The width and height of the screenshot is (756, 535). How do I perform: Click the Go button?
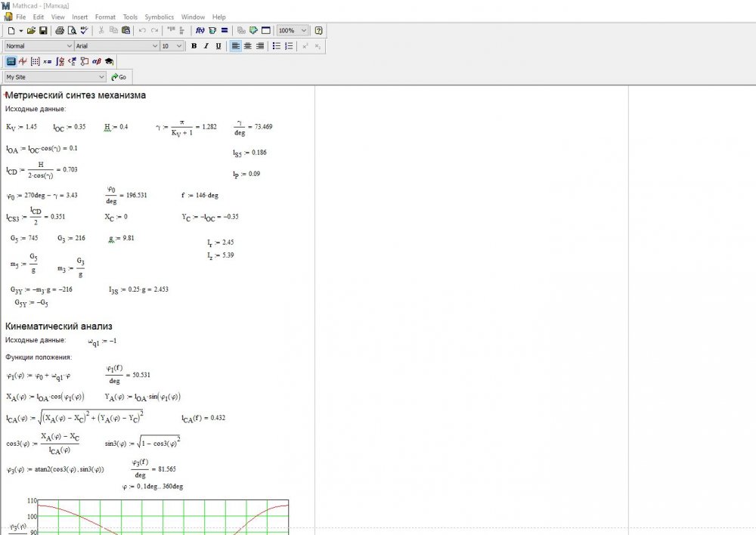(119, 77)
